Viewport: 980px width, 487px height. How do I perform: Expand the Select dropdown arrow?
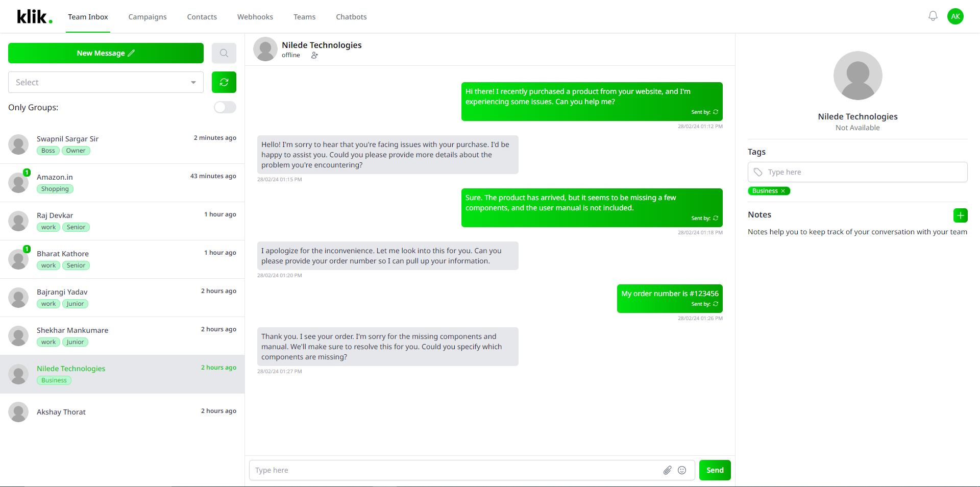pos(193,83)
